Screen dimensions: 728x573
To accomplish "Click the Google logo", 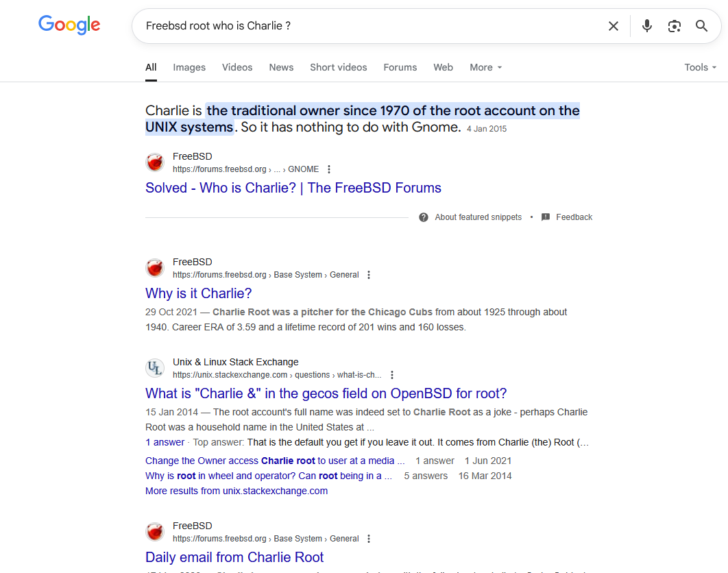I will 69,25.
